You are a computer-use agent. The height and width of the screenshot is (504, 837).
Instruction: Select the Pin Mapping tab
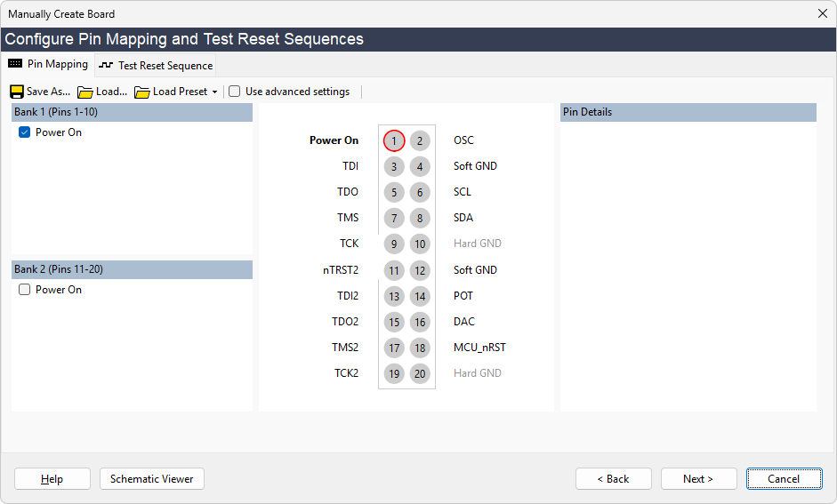pyautogui.click(x=49, y=65)
